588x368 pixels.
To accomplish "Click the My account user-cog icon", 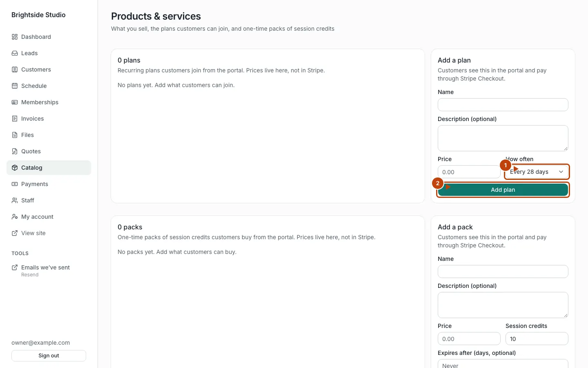I will (15, 217).
